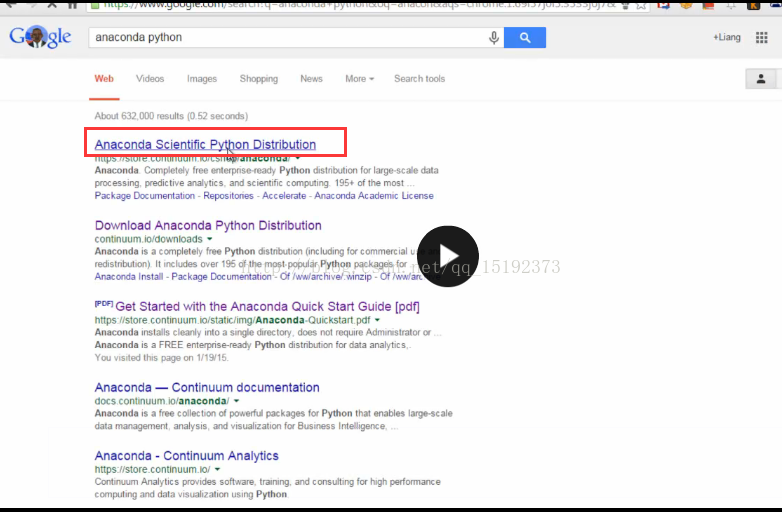The image size is (782, 512).
Task: Play the video with center play button
Action: tap(447, 256)
